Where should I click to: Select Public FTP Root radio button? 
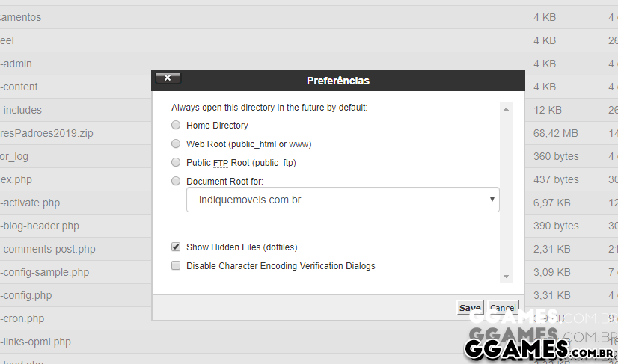click(x=176, y=162)
